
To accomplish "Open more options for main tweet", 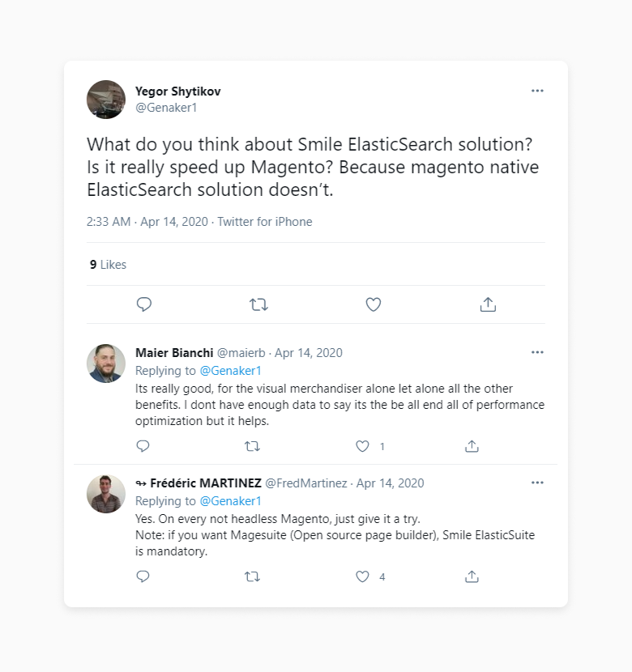I will [537, 91].
